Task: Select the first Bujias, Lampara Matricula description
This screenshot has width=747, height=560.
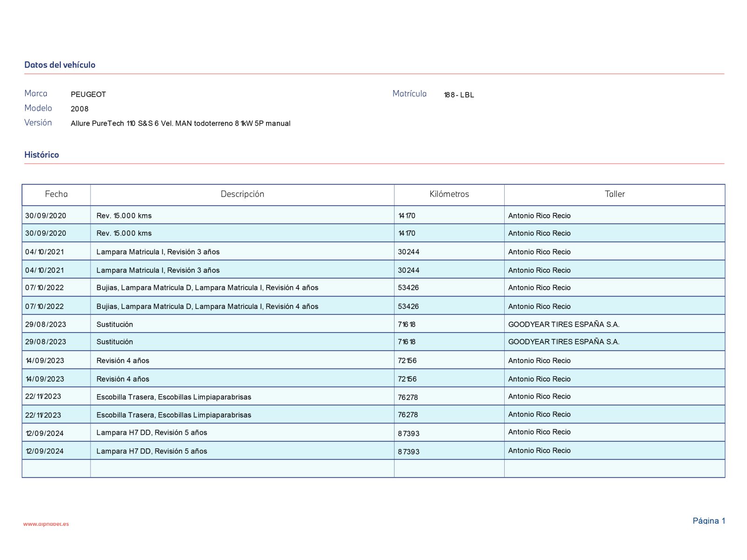Action: tap(207, 288)
